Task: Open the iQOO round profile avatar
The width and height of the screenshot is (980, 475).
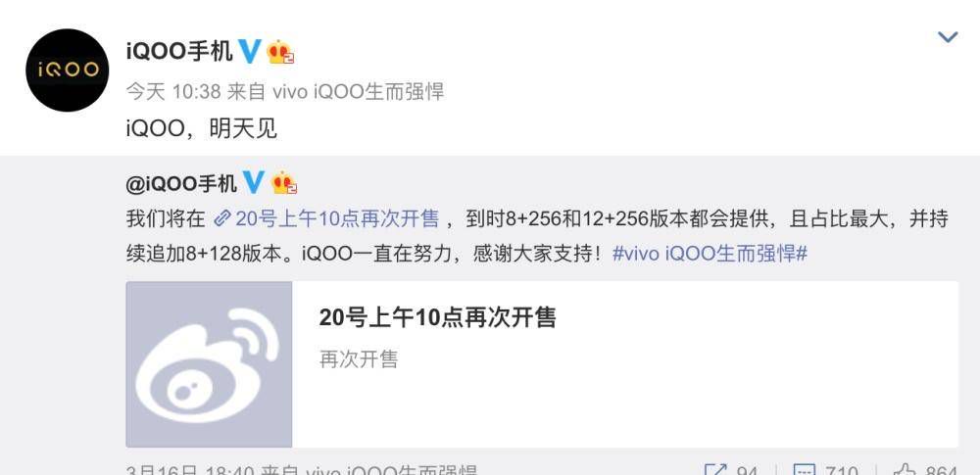Action: (67, 70)
